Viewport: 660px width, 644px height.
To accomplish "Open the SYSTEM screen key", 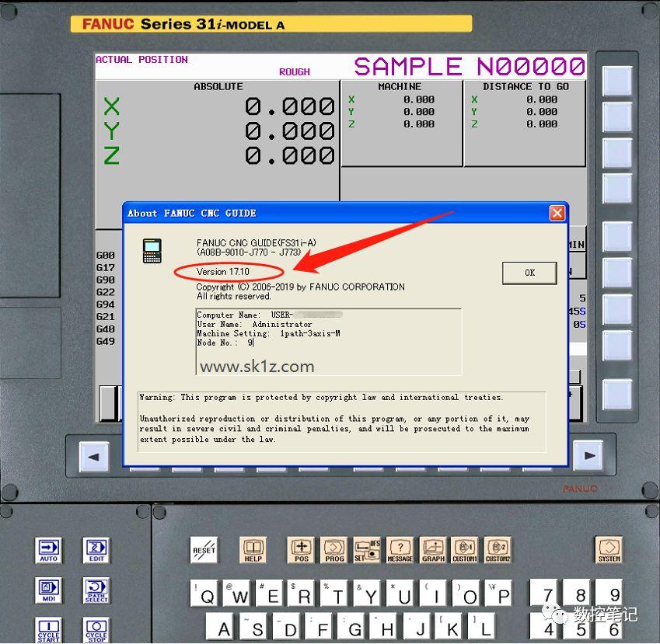I will pos(608,552).
